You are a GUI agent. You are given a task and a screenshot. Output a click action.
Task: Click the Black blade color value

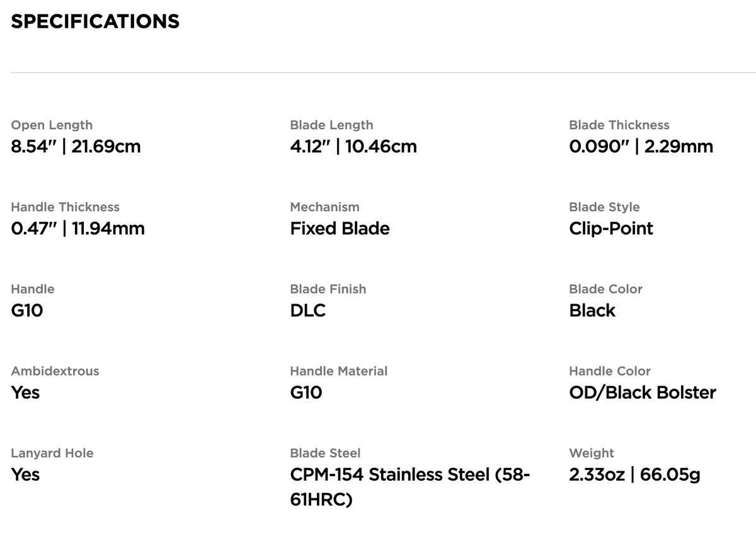(592, 310)
